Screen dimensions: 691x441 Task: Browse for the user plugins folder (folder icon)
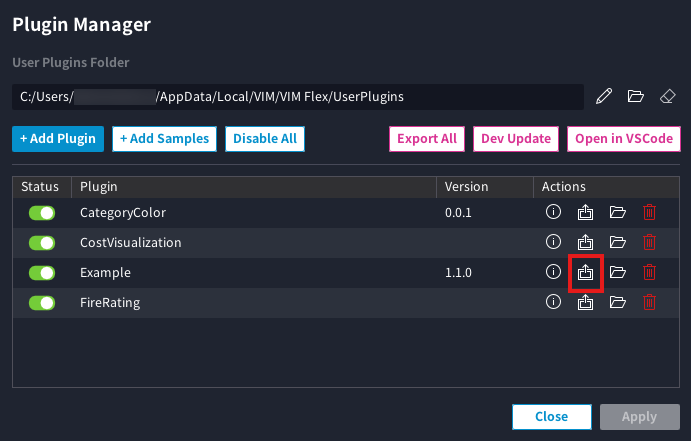pos(635,97)
